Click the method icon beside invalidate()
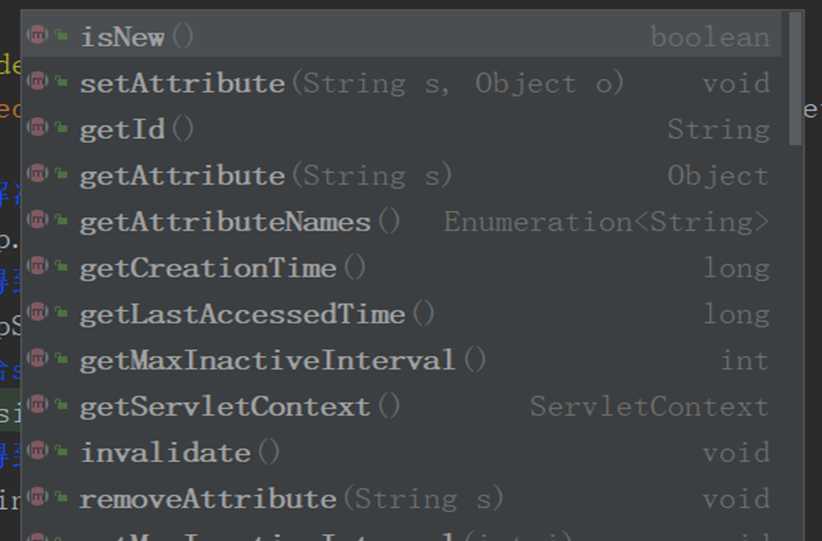This screenshot has width=822, height=541. pyautogui.click(x=38, y=452)
